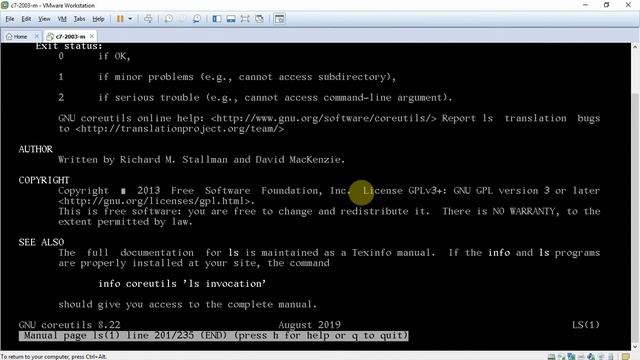Screen dimensions: 640x360
Task: Open the power options dropdown arrow
Action: (x=130, y=19)
